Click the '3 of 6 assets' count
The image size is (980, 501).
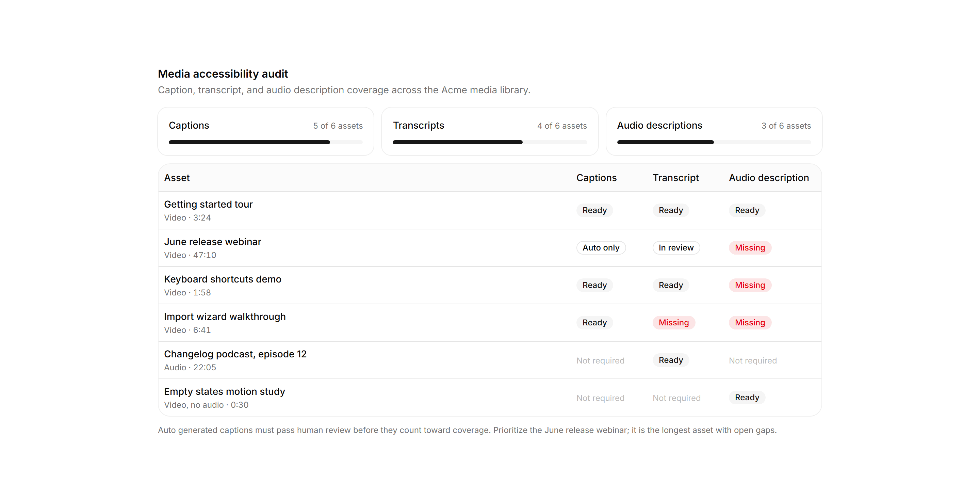pyautogui.click(x=786, y=126)
